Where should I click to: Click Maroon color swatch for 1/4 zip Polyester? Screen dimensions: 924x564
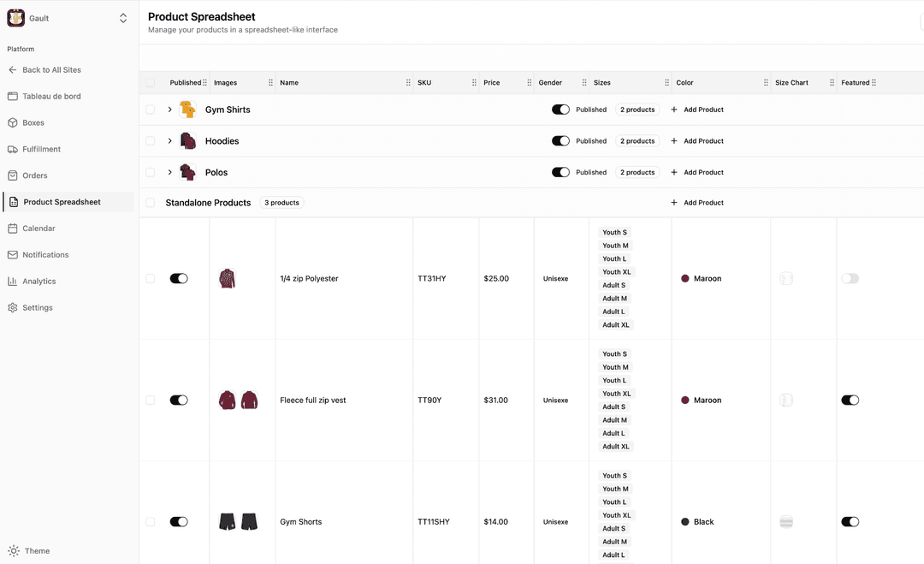tap(685, 279)
